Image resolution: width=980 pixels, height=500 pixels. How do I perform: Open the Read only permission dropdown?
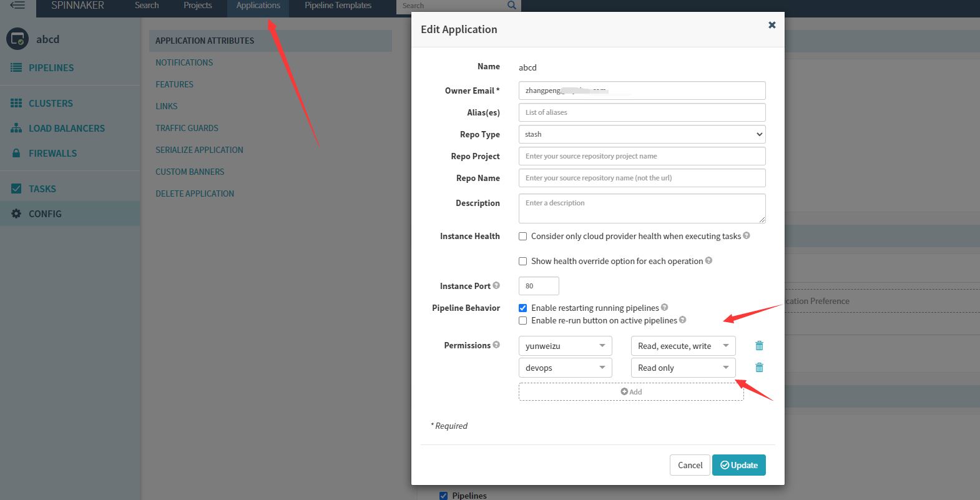point(684,368)
